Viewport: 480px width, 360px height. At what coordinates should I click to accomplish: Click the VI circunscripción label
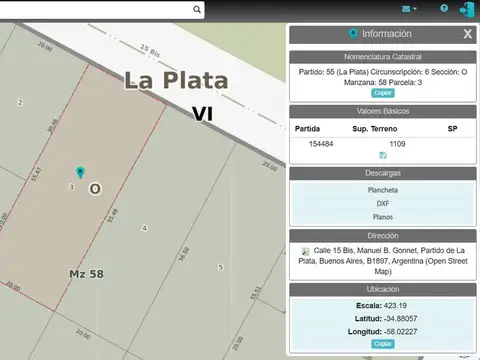(202, 114)
